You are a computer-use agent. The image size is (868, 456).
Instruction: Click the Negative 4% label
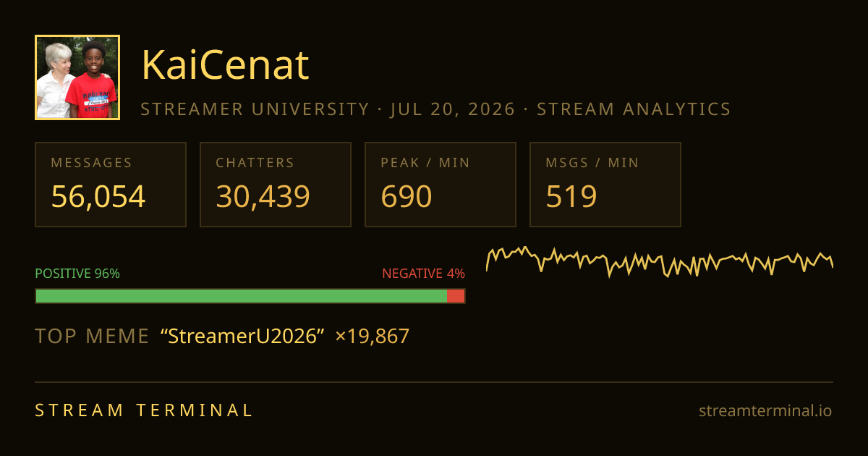423,274
